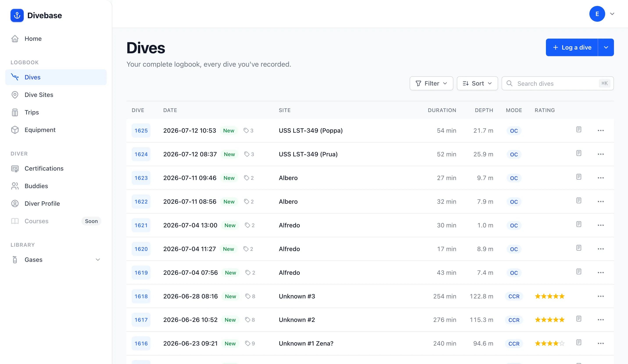Image resolution: width=628 pixels, height=364 pixels.
Task: Open the notes icon for dive 1619
Action: (x=579, y=271)
